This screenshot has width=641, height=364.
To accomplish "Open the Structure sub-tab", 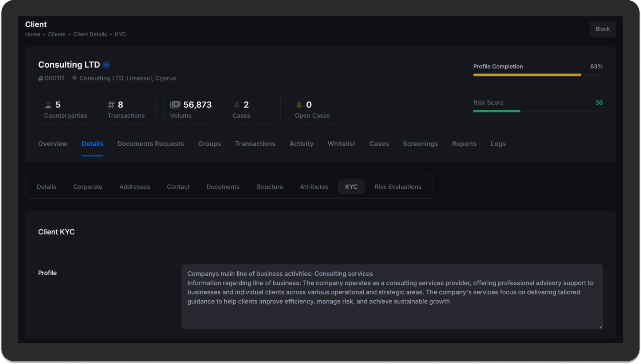I will coord(269,187).
